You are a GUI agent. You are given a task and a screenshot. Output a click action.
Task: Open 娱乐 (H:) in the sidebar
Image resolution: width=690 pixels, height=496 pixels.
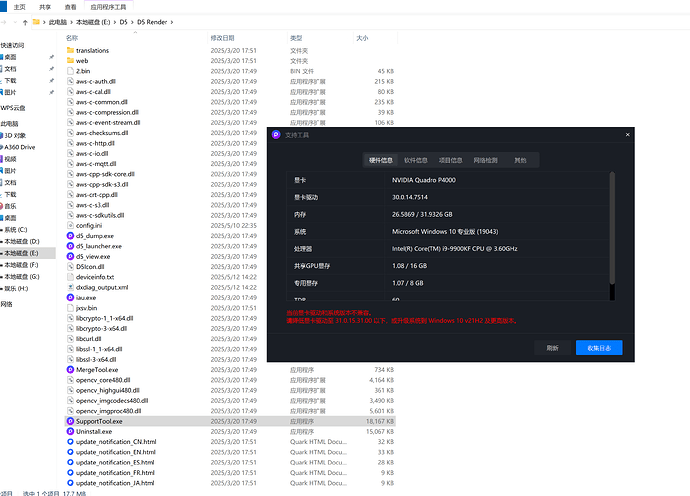[x=16, y=289]
